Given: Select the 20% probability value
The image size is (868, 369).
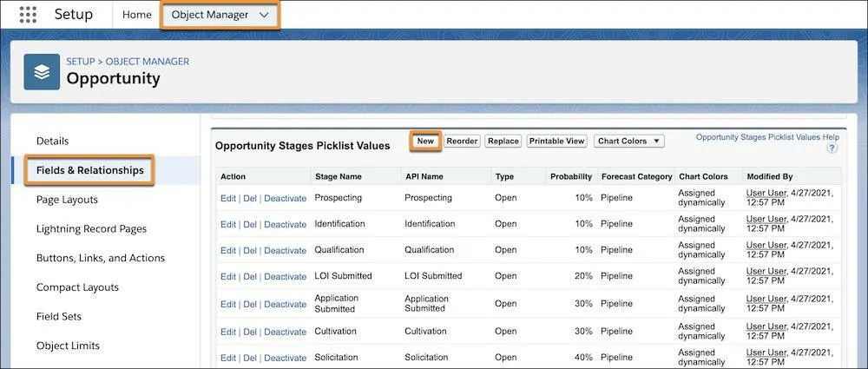Looking at the screenshot, I should [x=583, y=276].
